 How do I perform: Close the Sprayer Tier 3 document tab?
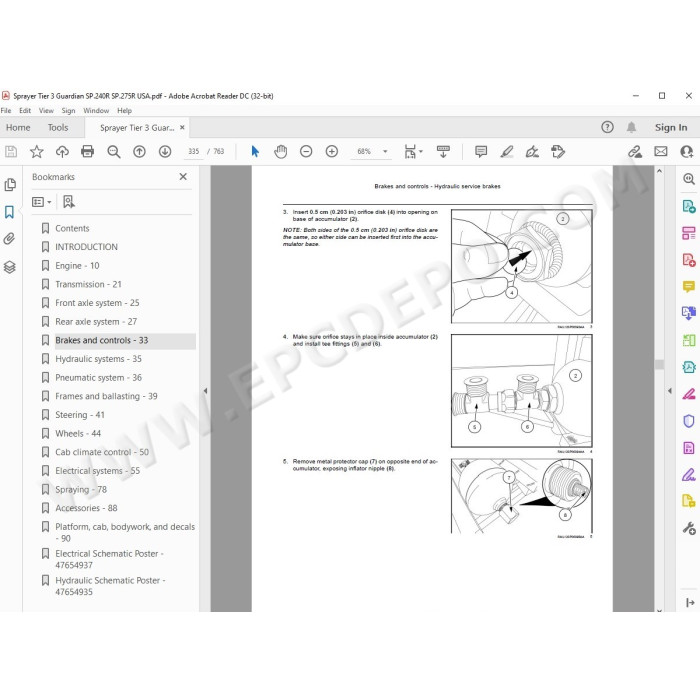(x=182, y=128)
